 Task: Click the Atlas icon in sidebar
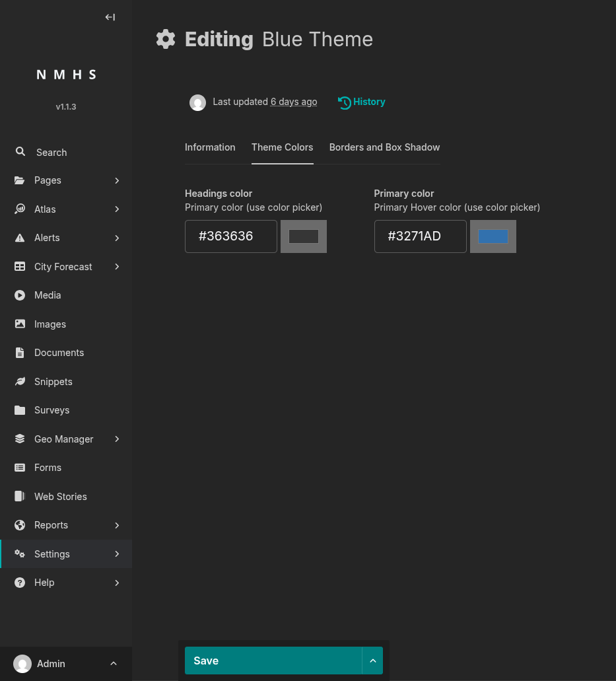pos(20,209)
